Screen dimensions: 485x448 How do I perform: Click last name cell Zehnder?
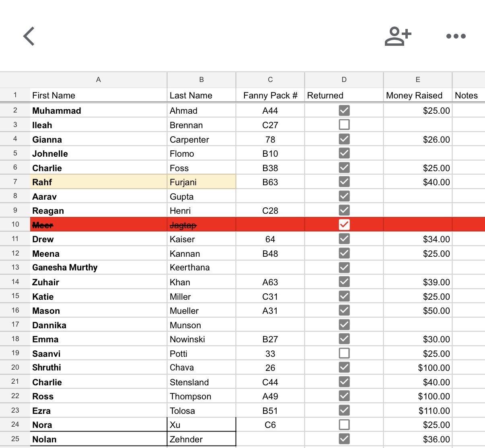tap(201, 439)
